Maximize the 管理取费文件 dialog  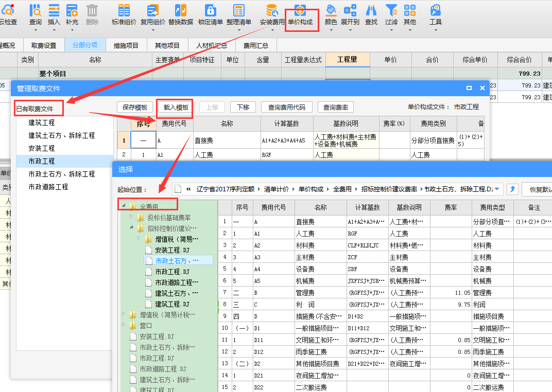tap(469, 88)
